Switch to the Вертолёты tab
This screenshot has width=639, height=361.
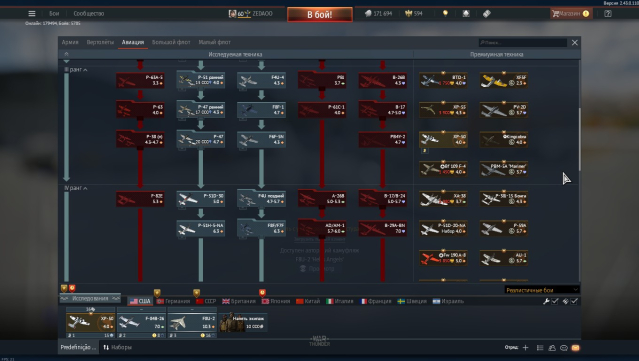click(x=100, y=42)
